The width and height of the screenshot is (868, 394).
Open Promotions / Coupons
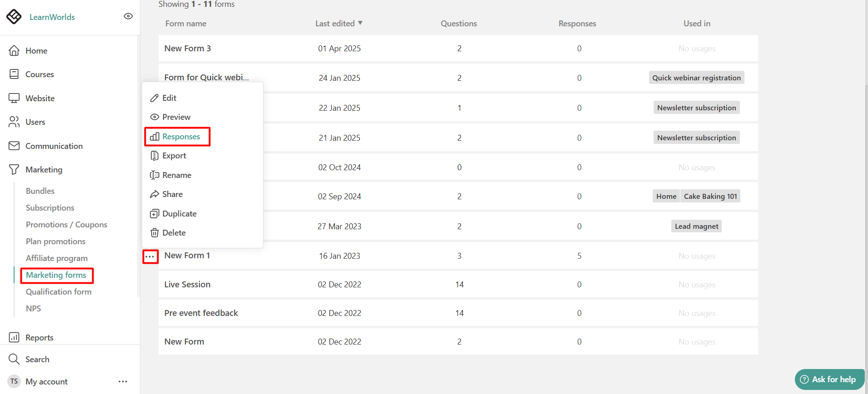tap(66, 225)
